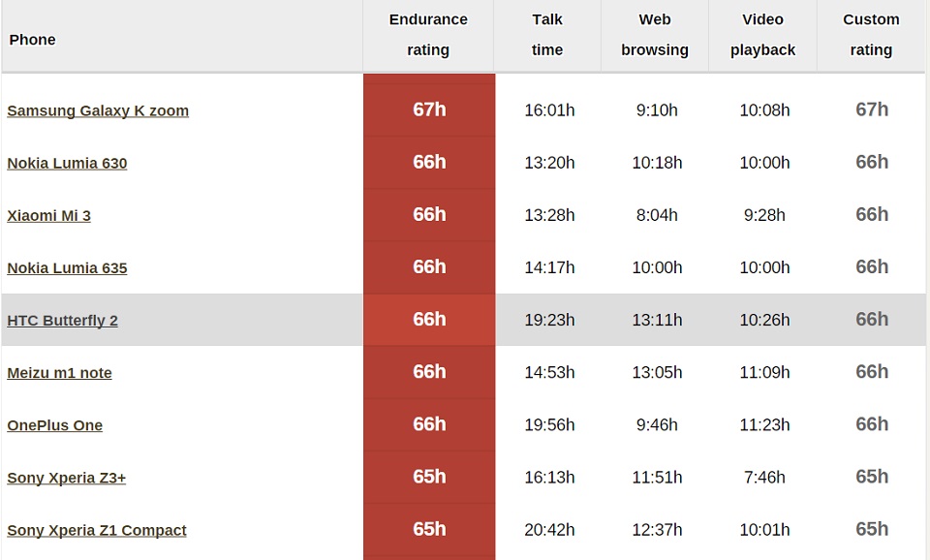Open the Sony Xperia Z3+ link
Viewport: 930px width, 560px height.
pyautogui.click(x=66, y=477)
